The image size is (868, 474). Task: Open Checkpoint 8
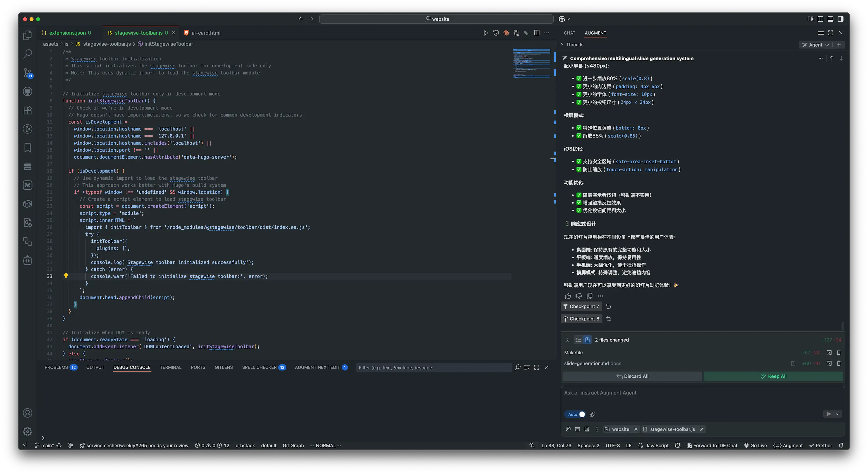point(581,319)
